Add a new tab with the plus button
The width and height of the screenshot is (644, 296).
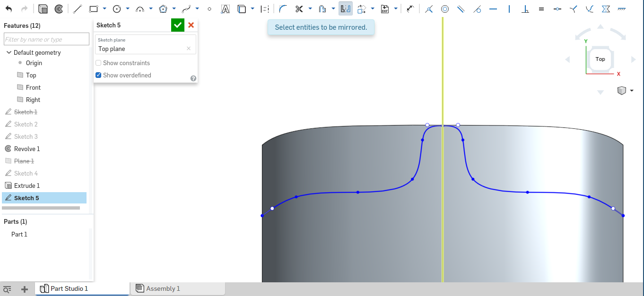pos(25,289)
